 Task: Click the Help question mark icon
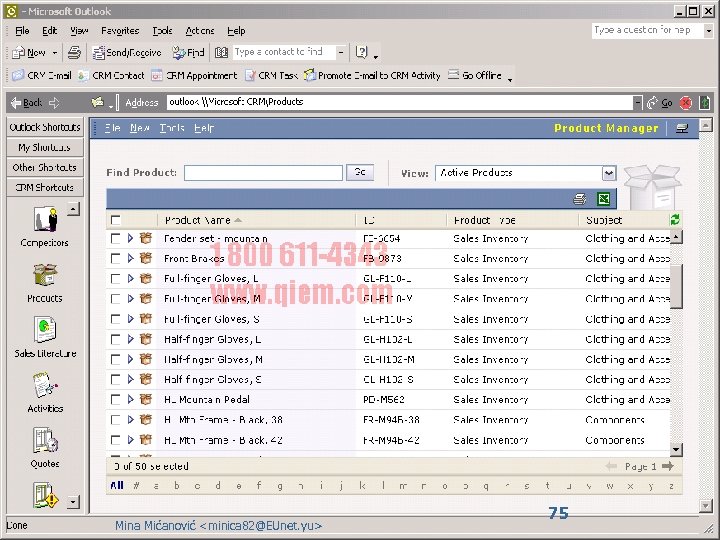point(362,53)
